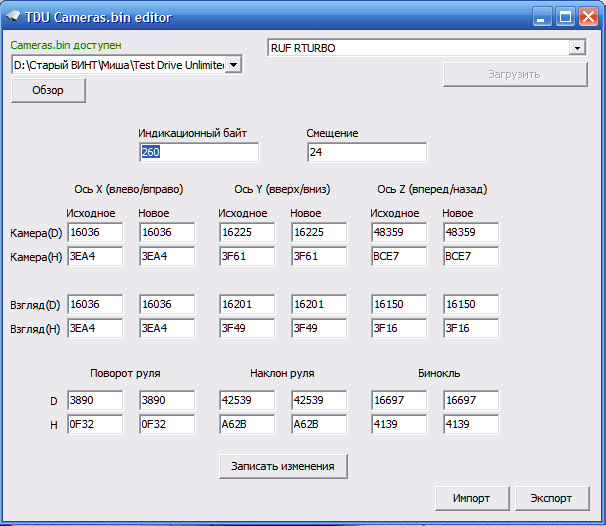Select new Камера(D) X-axis value field
This screenshot has height=526, width=606.
click(x=166, y=232)
